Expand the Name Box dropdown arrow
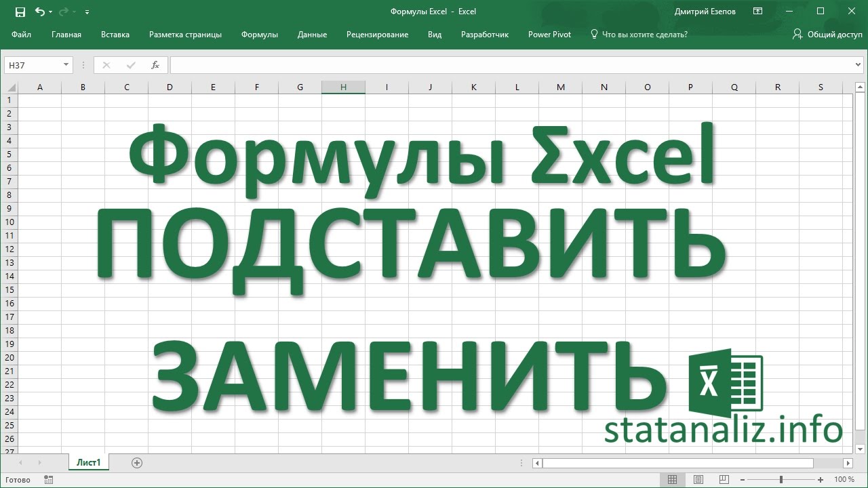The height and width of the screenshot is (488, 868). pyautogui.click(x=66, y=65)
